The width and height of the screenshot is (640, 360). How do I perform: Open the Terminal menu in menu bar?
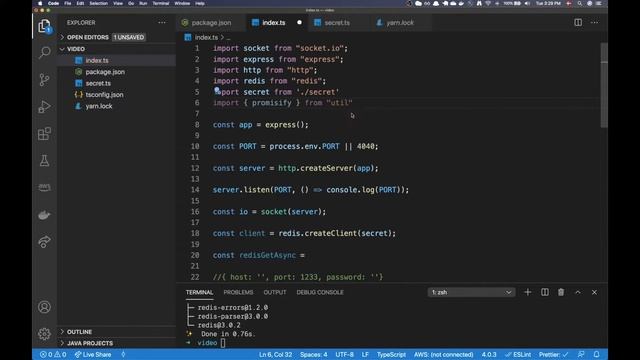(x=161, y=3)
